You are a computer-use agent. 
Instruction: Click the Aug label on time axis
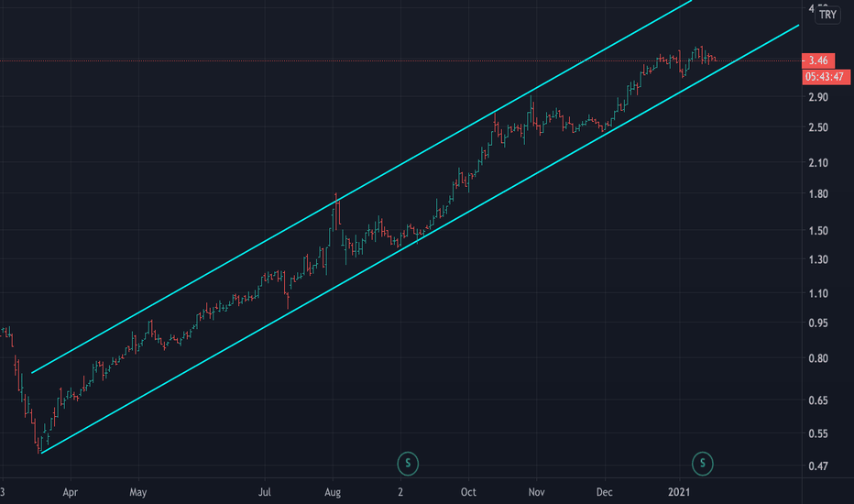(333, 493)
